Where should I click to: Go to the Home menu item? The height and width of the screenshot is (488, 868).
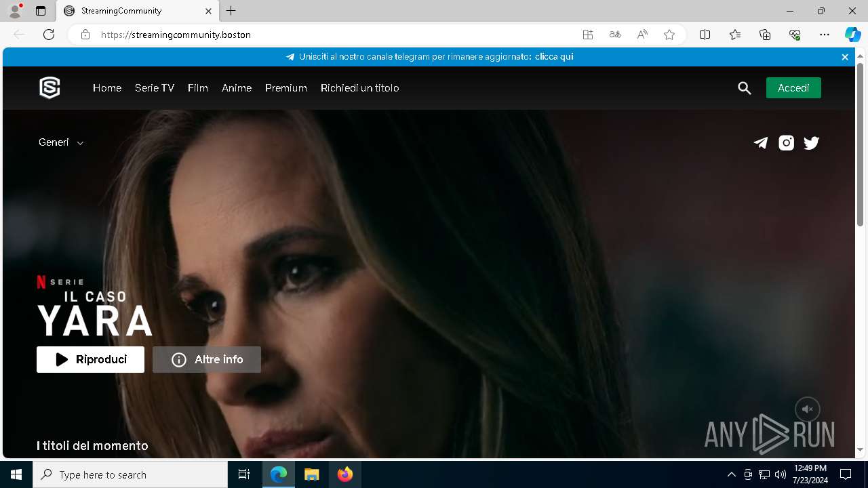pos(107,88)
